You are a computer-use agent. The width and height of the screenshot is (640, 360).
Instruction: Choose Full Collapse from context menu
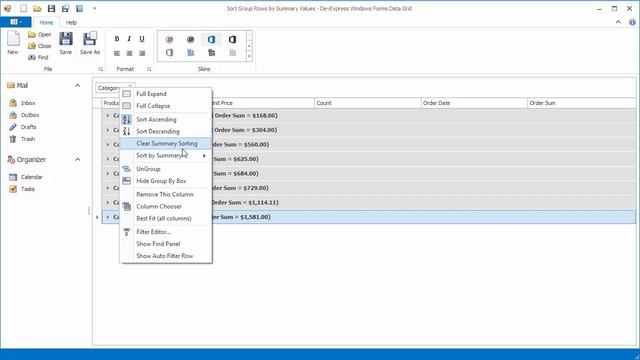[x=166, y=106]
